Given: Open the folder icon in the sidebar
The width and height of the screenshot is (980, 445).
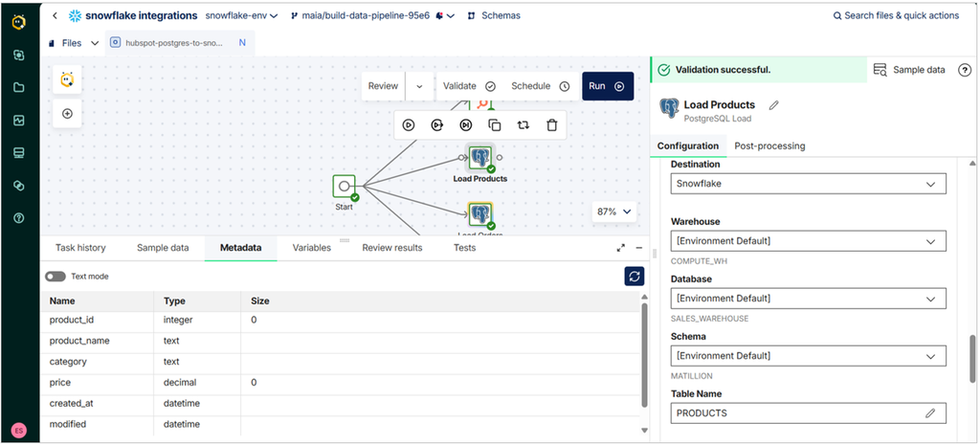Looking at the screenshot, I should click(19, 87).
